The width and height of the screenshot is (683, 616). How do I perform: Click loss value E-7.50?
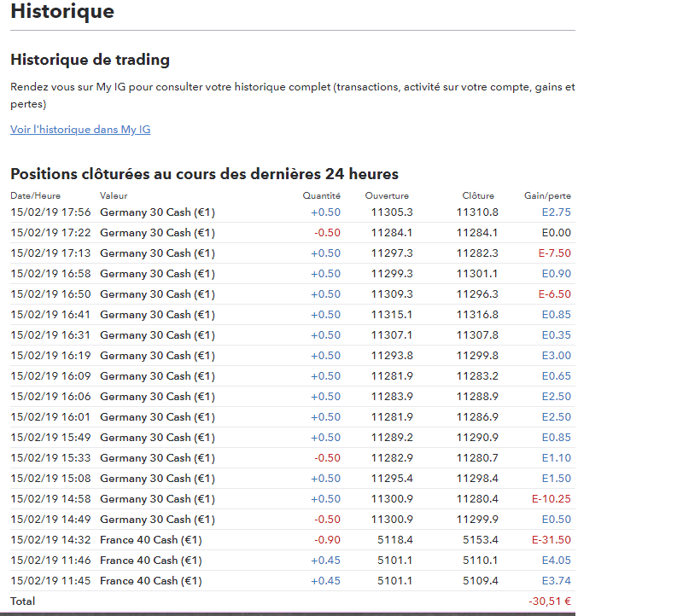pyautogui.click(x=554, y=253)
